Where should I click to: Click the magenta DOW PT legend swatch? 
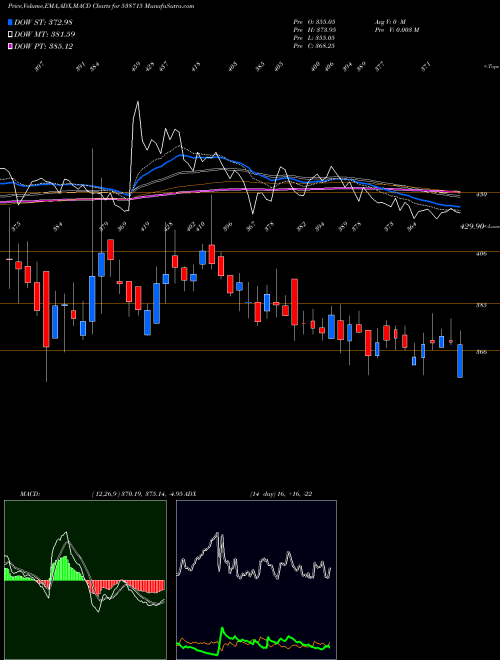(x=10, y=46)
